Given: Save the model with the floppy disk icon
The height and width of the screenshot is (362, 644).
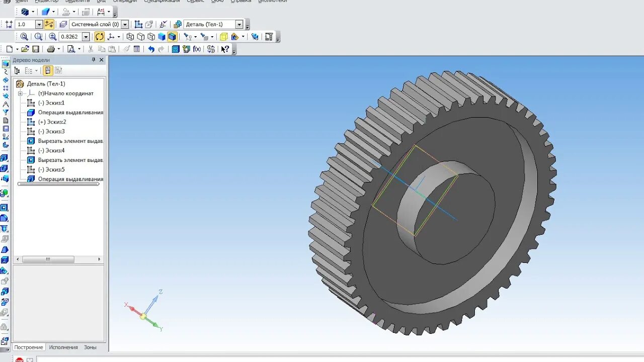Looking at the screenshot, I should click(36, 49).
